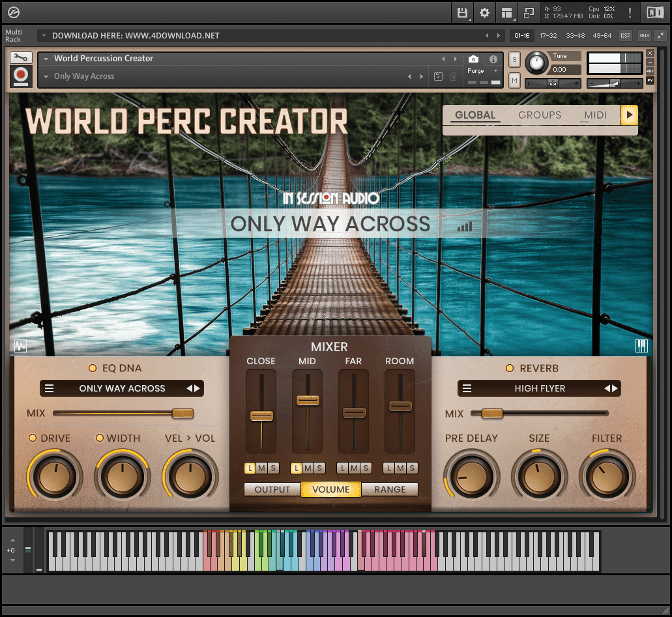672x617 pixels.
Task: Switch to the GROUPS tab
Action: (x=540, y=115)
